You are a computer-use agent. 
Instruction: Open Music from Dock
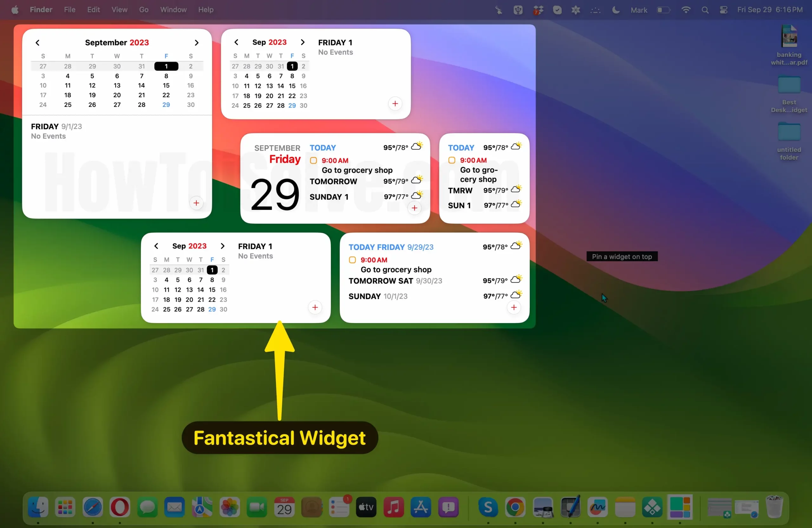(x=393, y=507)
